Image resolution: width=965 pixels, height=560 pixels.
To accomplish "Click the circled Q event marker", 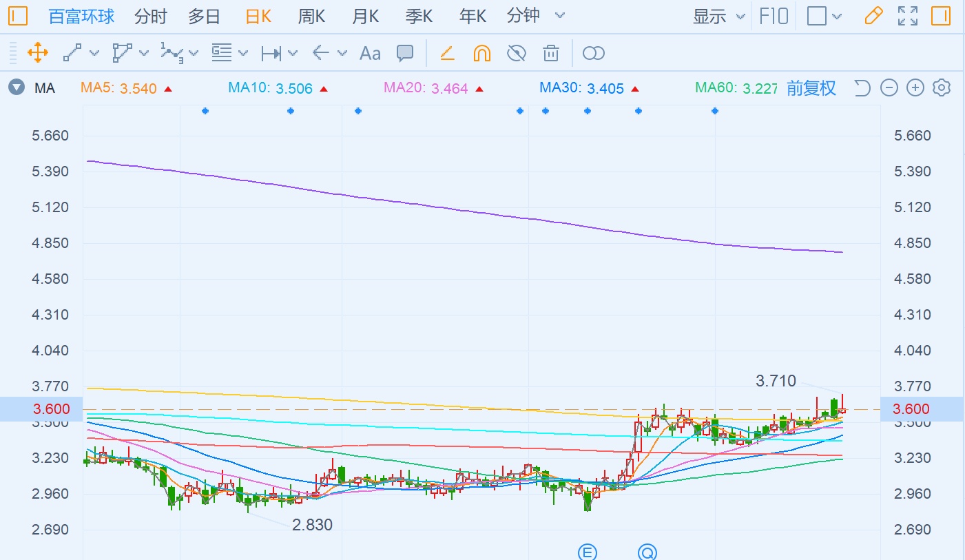I will pos(647,552).
